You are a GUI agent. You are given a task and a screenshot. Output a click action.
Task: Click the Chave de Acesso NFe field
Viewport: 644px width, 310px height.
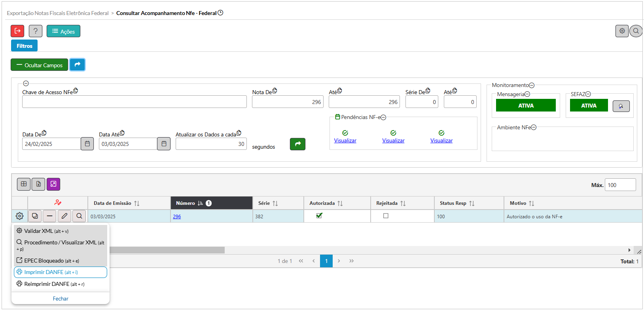[134, 102]
